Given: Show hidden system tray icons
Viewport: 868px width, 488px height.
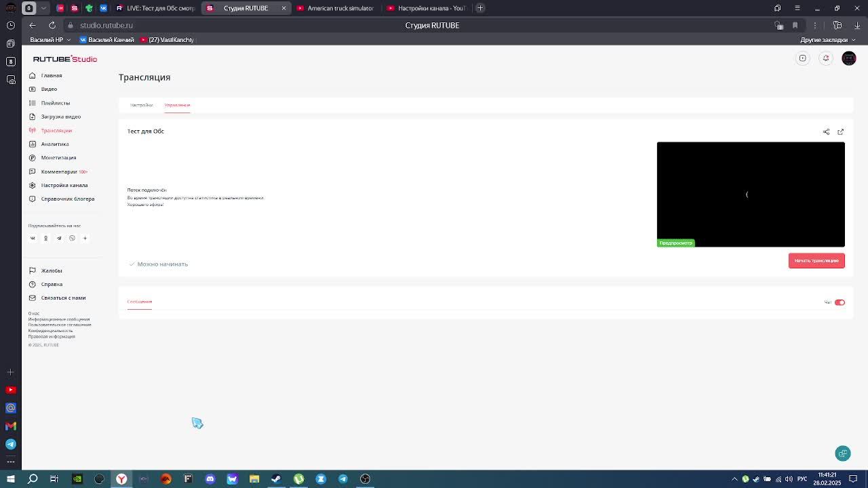Looking at the screenshot, I should click(734, 479).
